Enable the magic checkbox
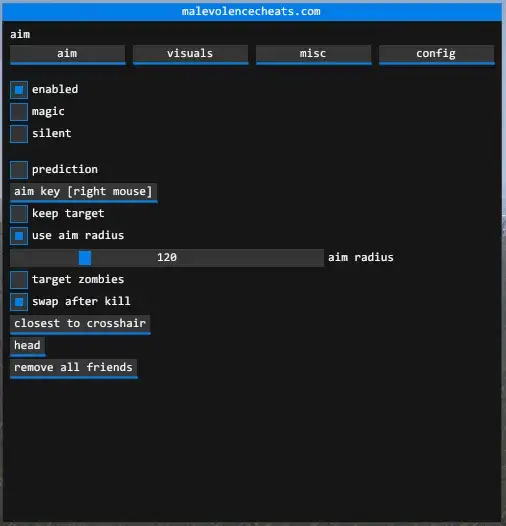 (19, 112)
